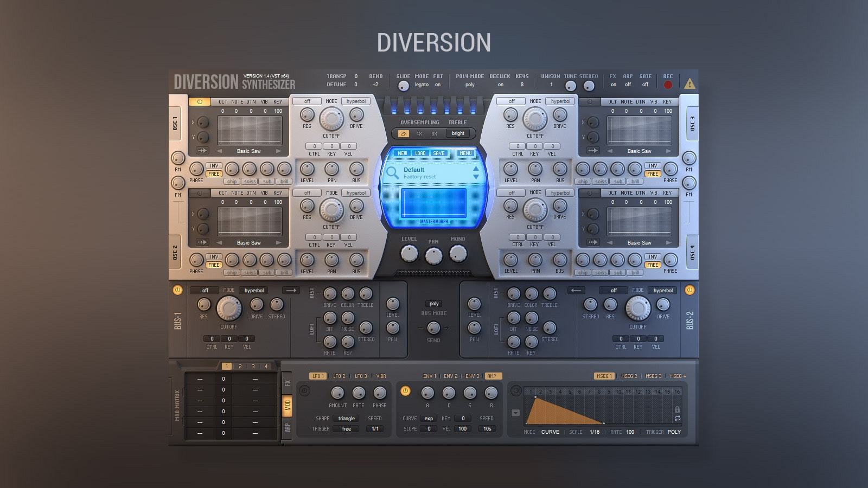Toggle the OSC 3 power button

coord(590,101)
